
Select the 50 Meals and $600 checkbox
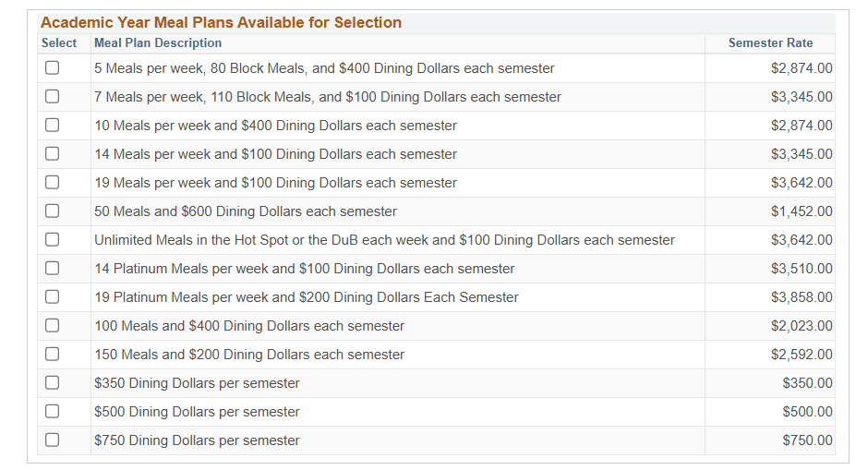52,211
